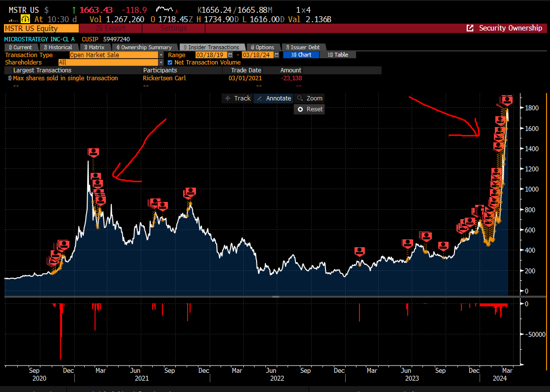Viewport: 550px width, 392px height.
Task: Click the Range end date field 03/18/24
Action: [258, 55]
